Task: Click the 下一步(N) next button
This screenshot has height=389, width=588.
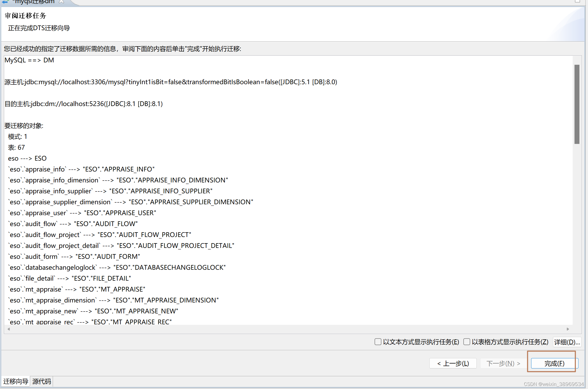Action: (x=503, y=363)
